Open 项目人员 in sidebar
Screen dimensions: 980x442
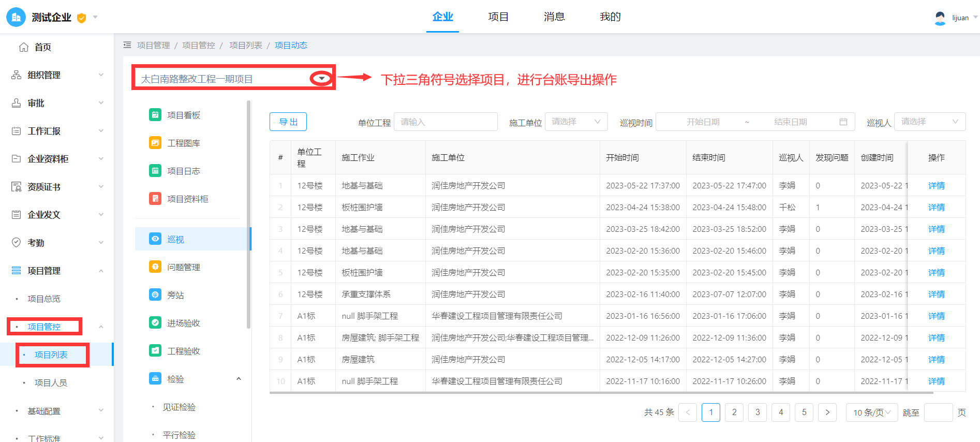click(51, 382)
